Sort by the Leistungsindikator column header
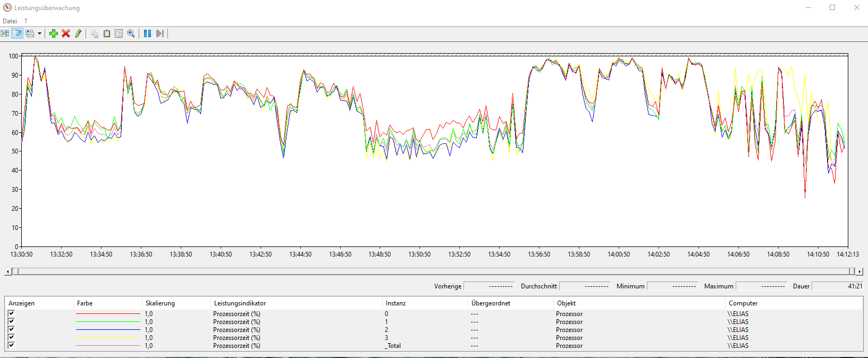 297,303
